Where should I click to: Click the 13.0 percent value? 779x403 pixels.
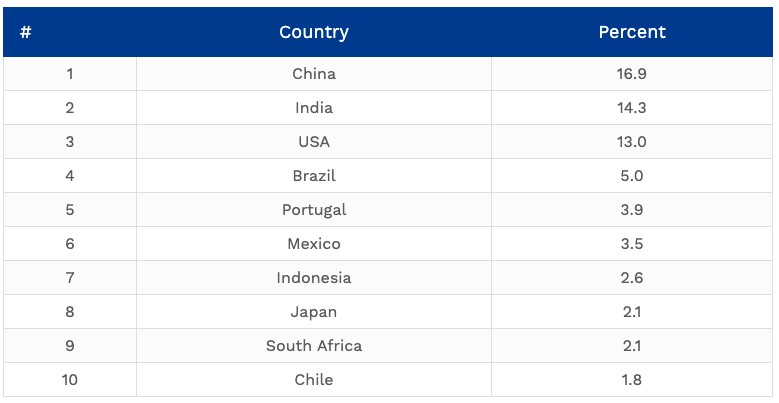632,142
